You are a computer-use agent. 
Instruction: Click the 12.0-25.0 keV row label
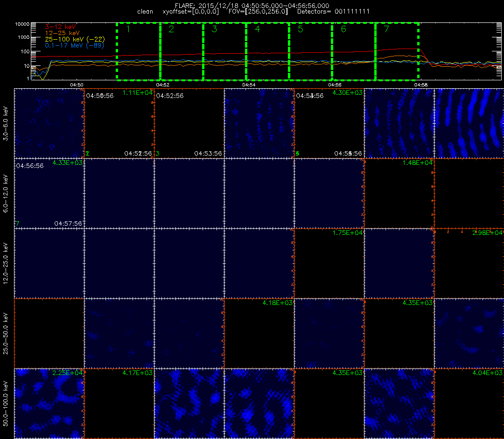pos(6,263)
